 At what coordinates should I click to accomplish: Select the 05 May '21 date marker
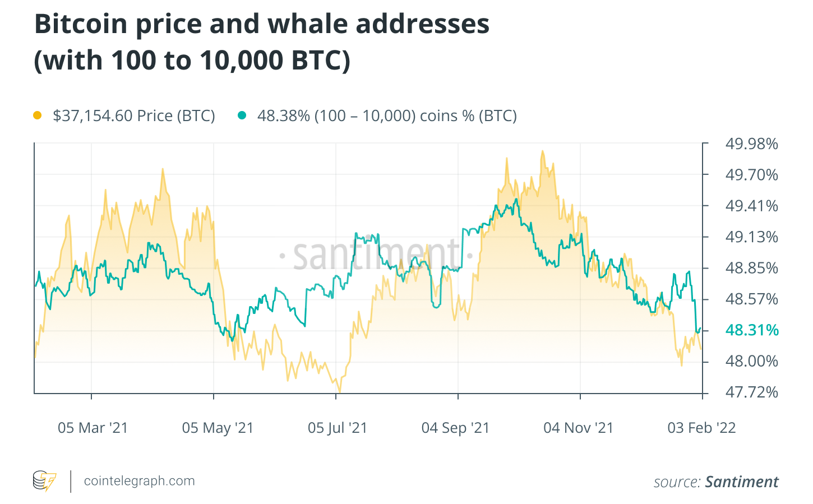coord(218,428)
